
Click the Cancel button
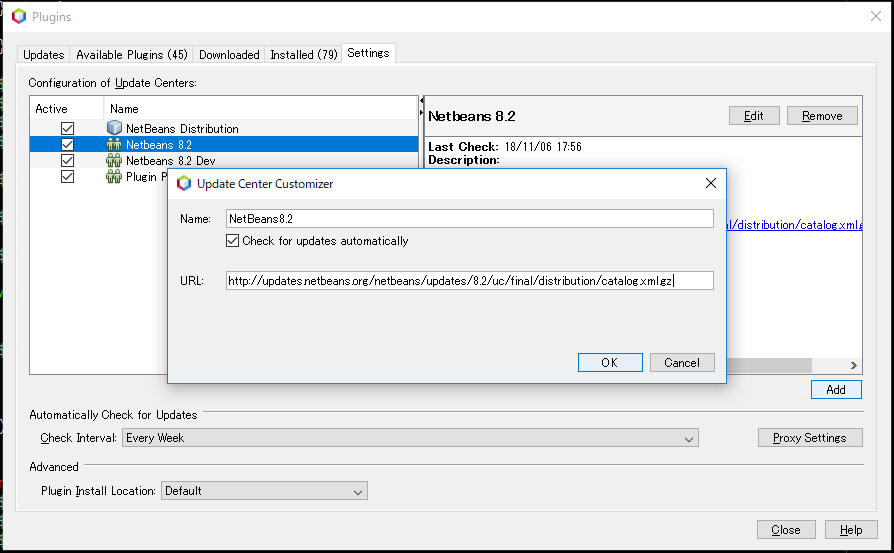(682, 363)
